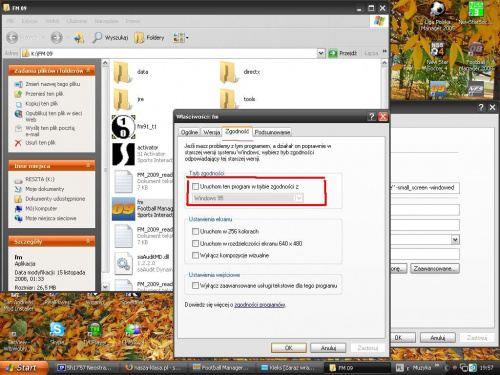The width and height of the screenshot is (500, 375).
Task: Switch to the Podsumowanie tab
Action: point(272,132)
